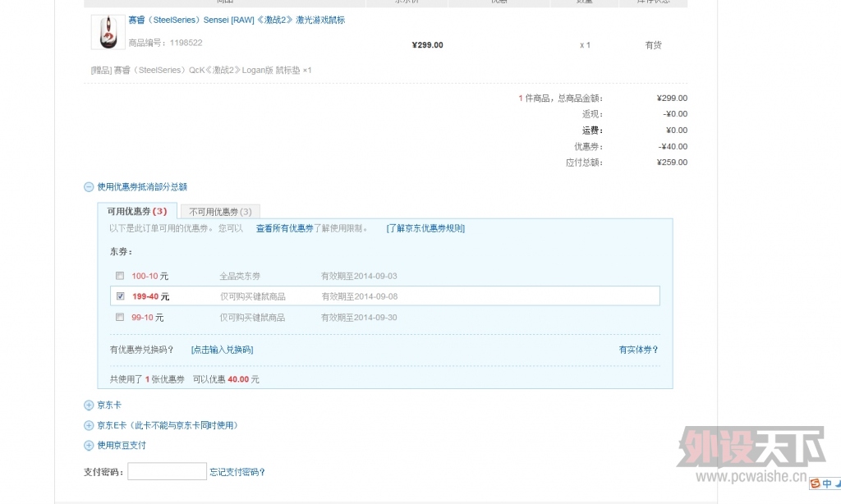Image resolution: width=841 pixels, height=504 pixels.
Task: Open the SteelSeries Sensei product thumbnail
Action: tap(108, 32)
